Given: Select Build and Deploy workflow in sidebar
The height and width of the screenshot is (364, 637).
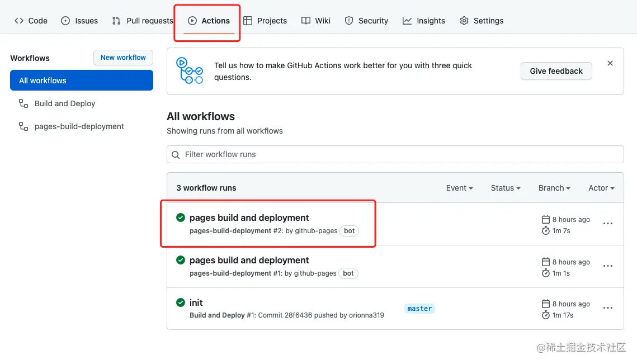Looking at the screenshot, I should 65,103.
